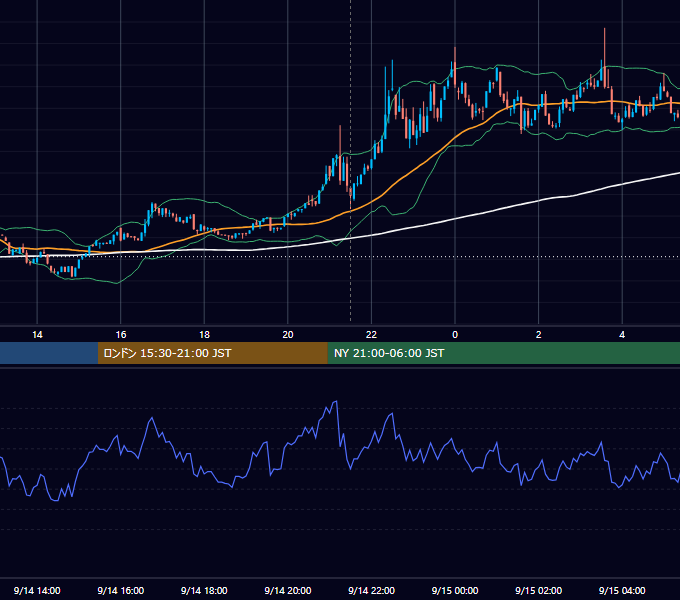This screenshot has height=600, width=680.
Task: Click the 9/14 20:00 date label
Action: pos(288,590)
